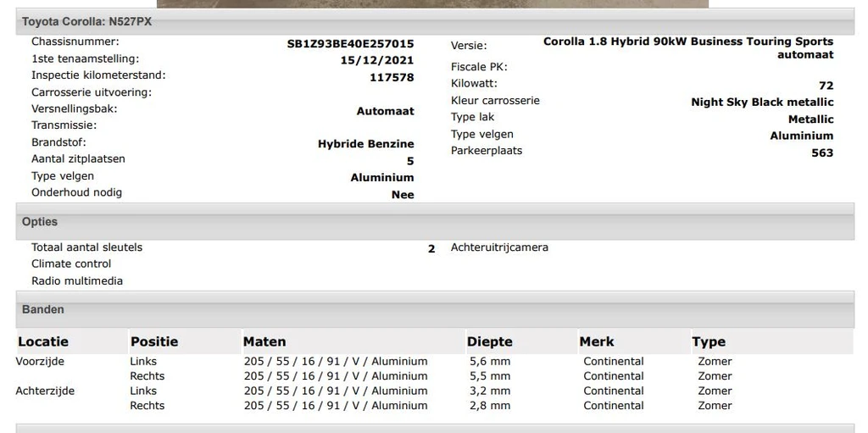Click the color Night Sky Black metallic
The image size is (868, 433).
(x=762, y=102)
